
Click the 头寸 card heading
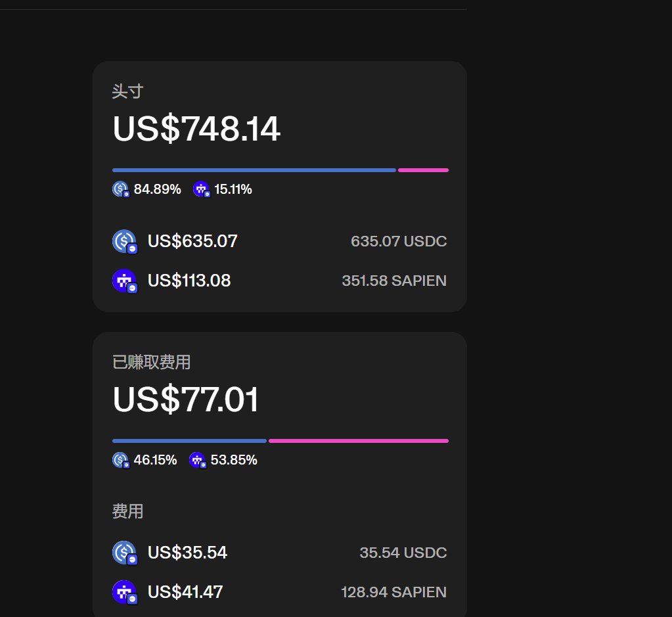[127, 91]
